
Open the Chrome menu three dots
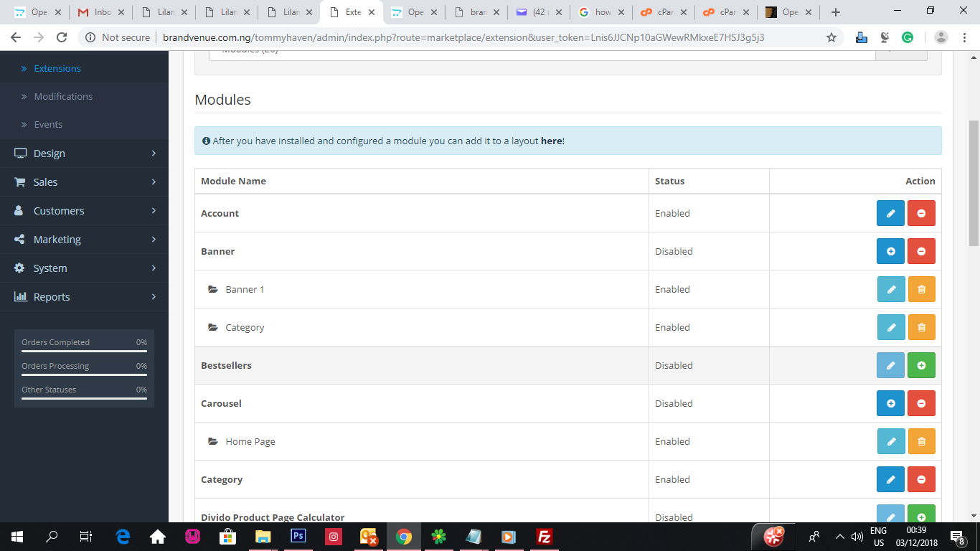click(x=965, y=37)
